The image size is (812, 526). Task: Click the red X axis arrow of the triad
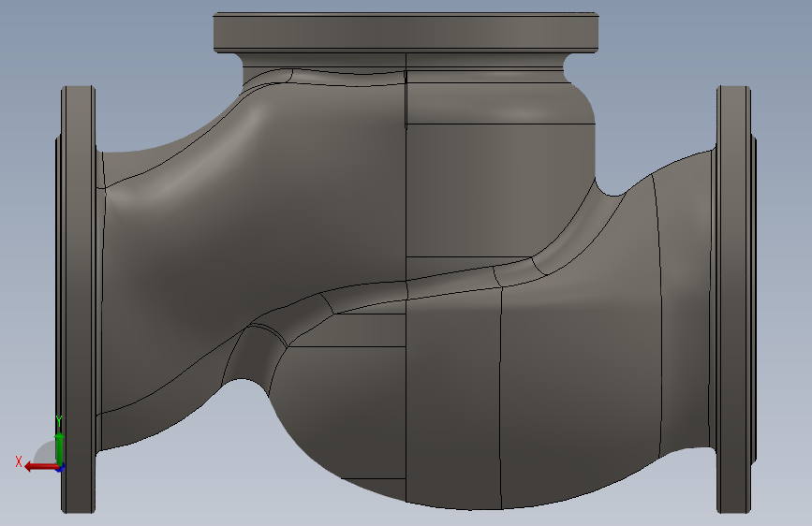tap(41, 467)
